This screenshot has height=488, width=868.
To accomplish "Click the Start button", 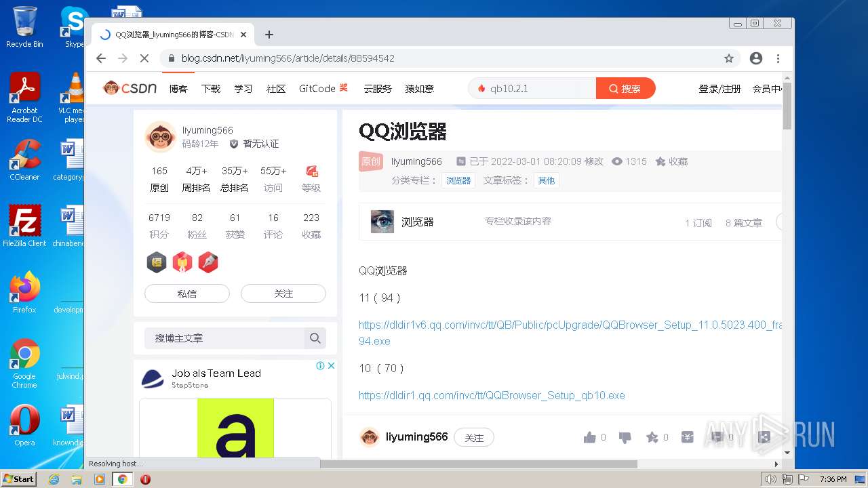I will [18, 479].
